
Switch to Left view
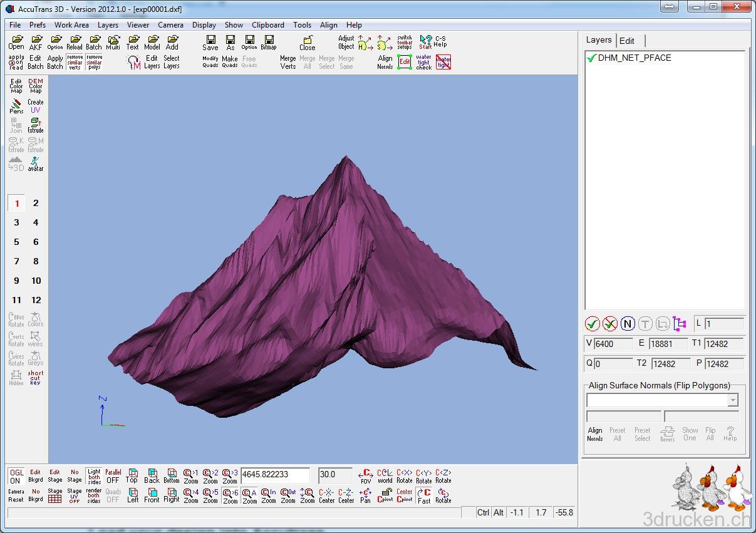pos(133,495)
